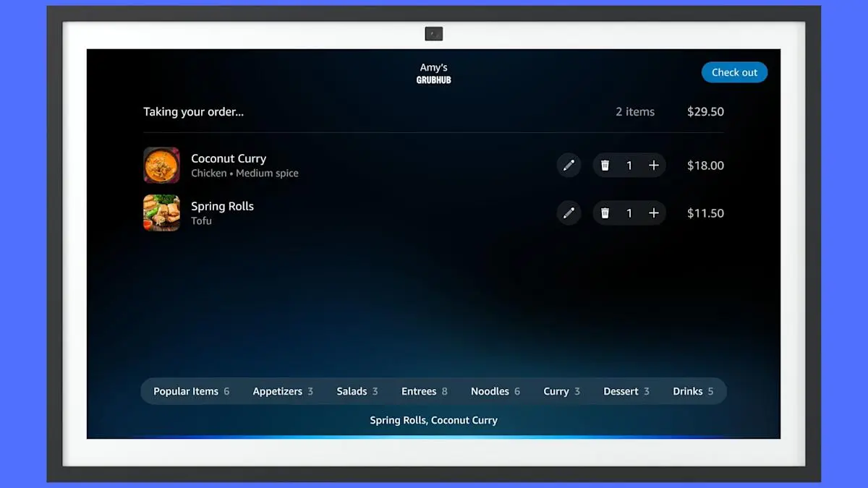This screenshot has height=488, width=868.
Task: Select the Salads category tab
Action: [x=357, y=391]
